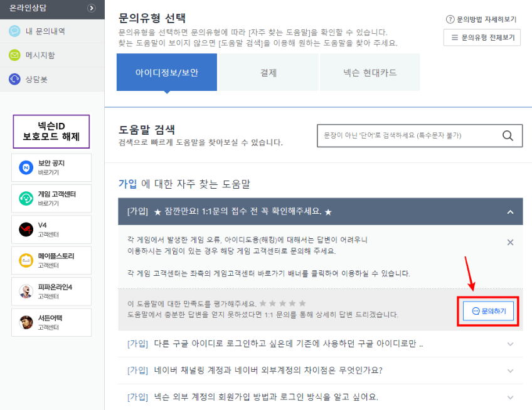
Task: Rate help with the first star
Action: point(263,303)
